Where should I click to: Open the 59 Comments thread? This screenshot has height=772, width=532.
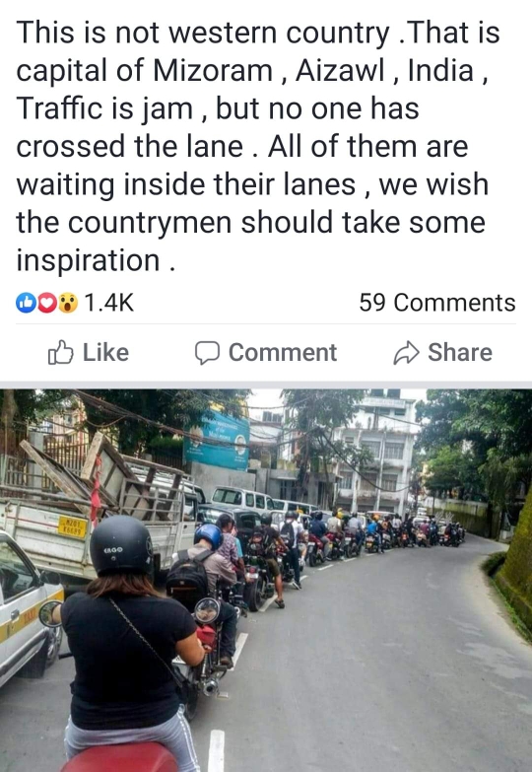tap(437, 303)
